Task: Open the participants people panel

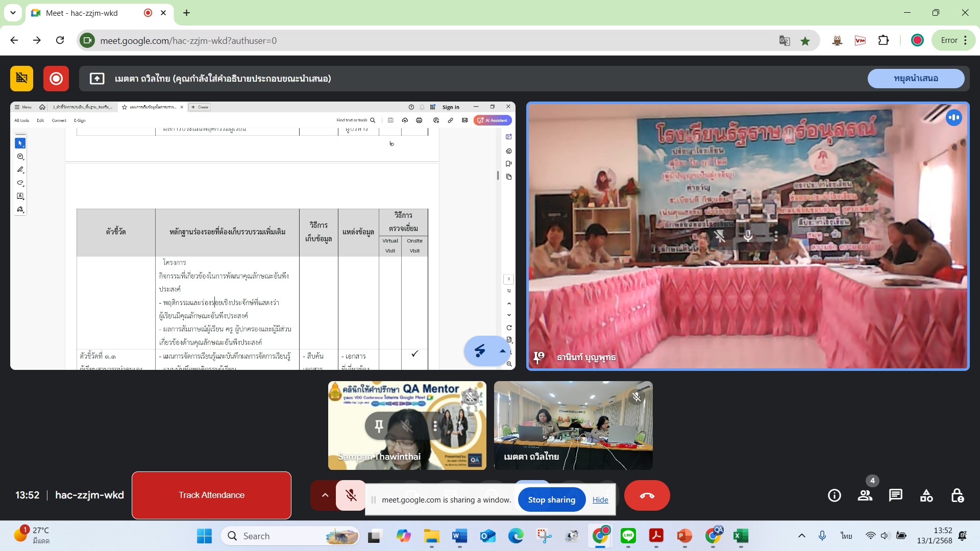Action: pyautogui.click(x=865, y=495)
